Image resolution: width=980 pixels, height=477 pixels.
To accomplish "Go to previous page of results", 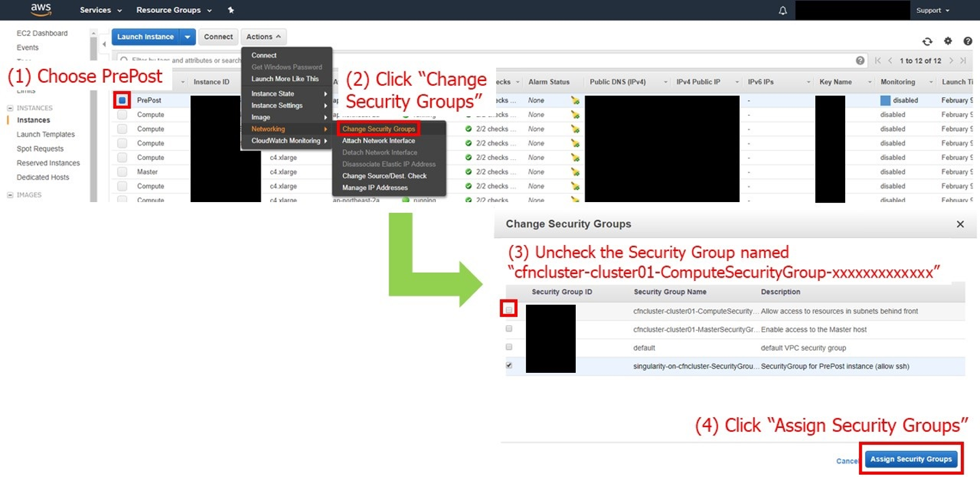I will coord(889,61).
